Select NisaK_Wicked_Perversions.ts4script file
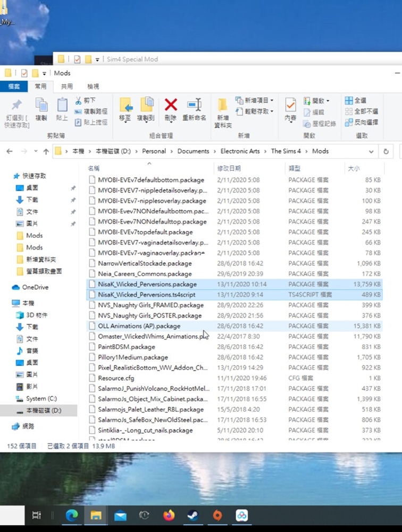This screenshot has width=402, height=532. pos(234,295)
